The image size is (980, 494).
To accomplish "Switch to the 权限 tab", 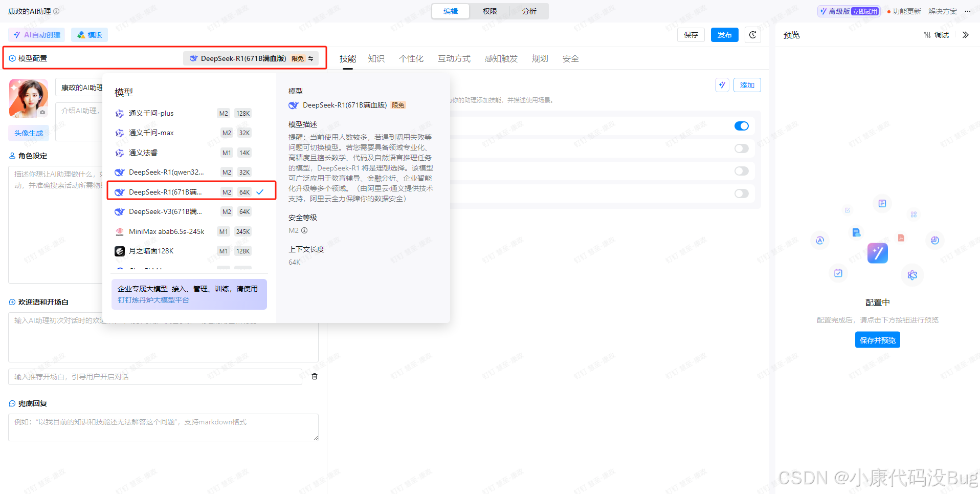I will (x=489, y=11).
